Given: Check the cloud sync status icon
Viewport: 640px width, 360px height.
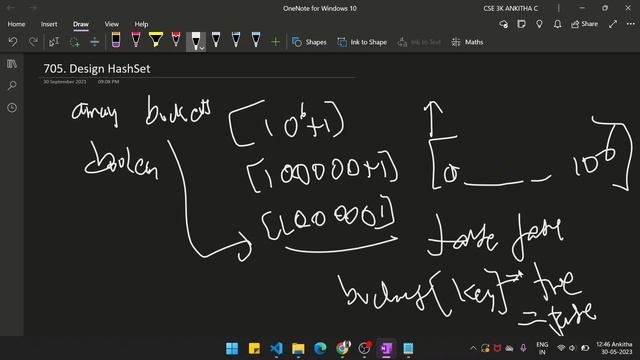Looking at the screenshot, I should point(504,24).
